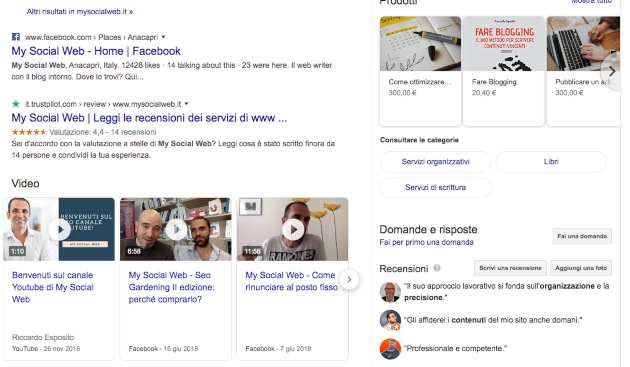This screenshot has width=630, height=367.
Task: Click the Fare Blogging product name
Action: click(x=494, y=82)
